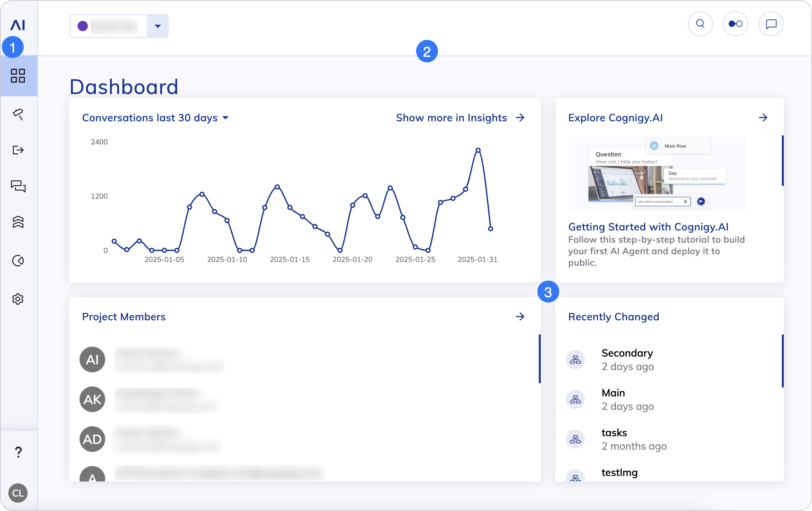Open Project Members arrow
Image resolution: width=812 pixels, height=511 pixels.
(520, 316)
